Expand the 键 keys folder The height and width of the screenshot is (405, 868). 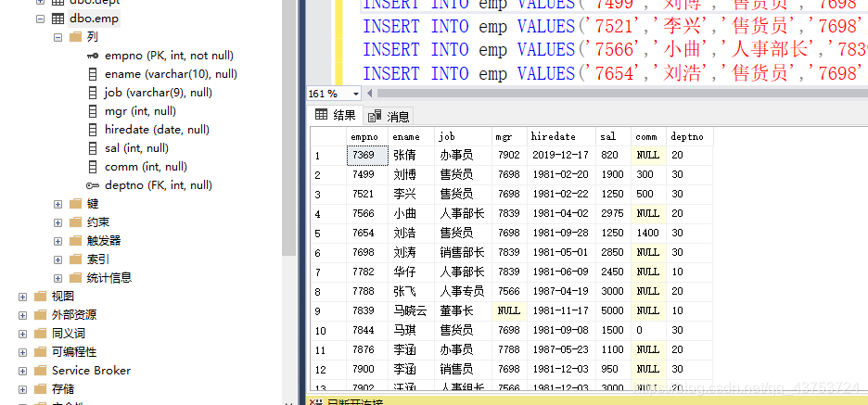click(58, 204)
